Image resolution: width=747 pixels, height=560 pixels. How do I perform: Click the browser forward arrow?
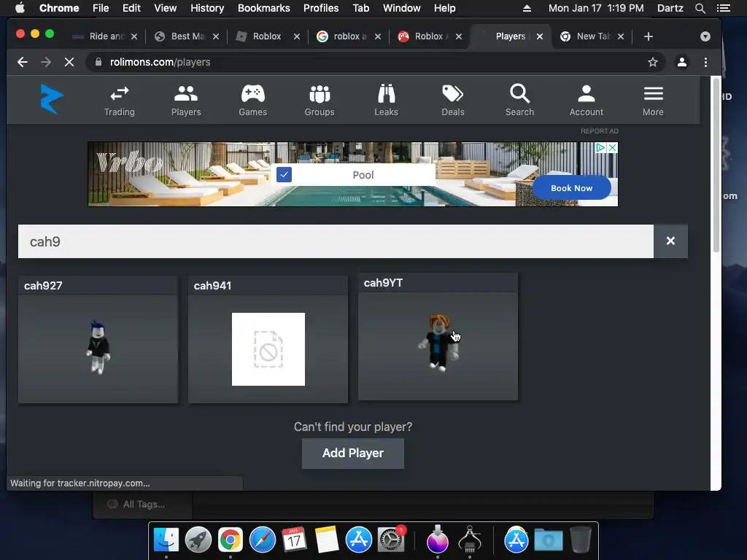point(46,63)
